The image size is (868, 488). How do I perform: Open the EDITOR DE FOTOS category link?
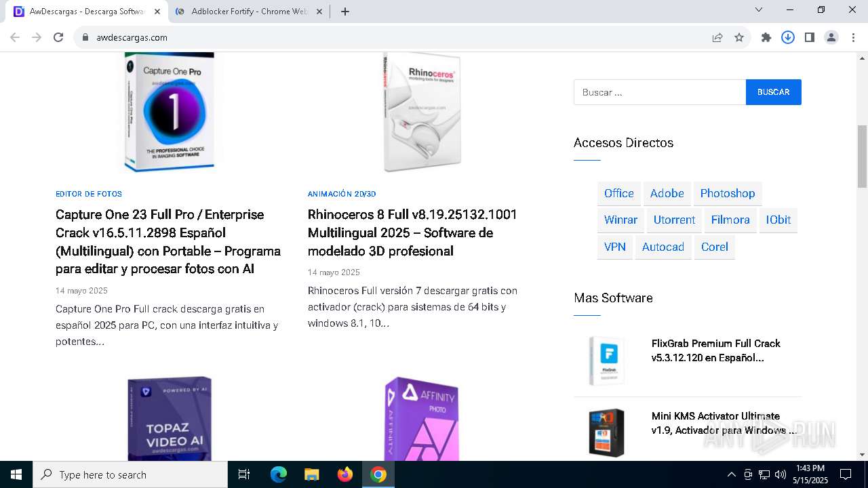[89, 194]
